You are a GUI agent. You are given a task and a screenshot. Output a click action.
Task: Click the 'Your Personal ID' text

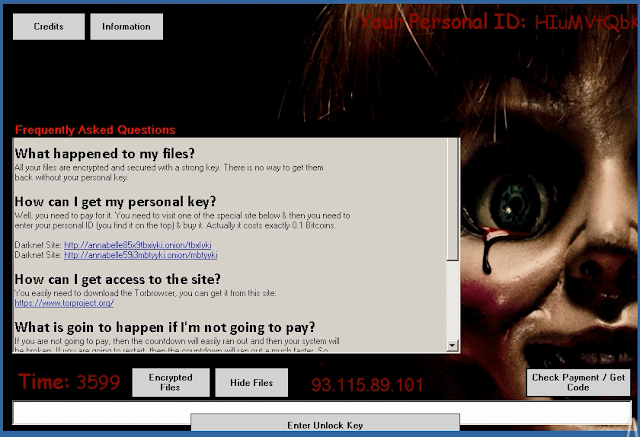(x=442, y=22)
